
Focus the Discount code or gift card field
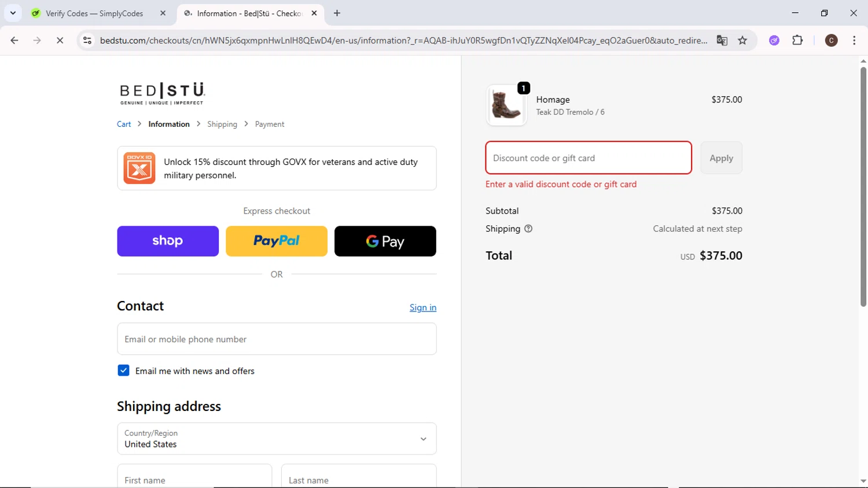[x=589, y=157]
